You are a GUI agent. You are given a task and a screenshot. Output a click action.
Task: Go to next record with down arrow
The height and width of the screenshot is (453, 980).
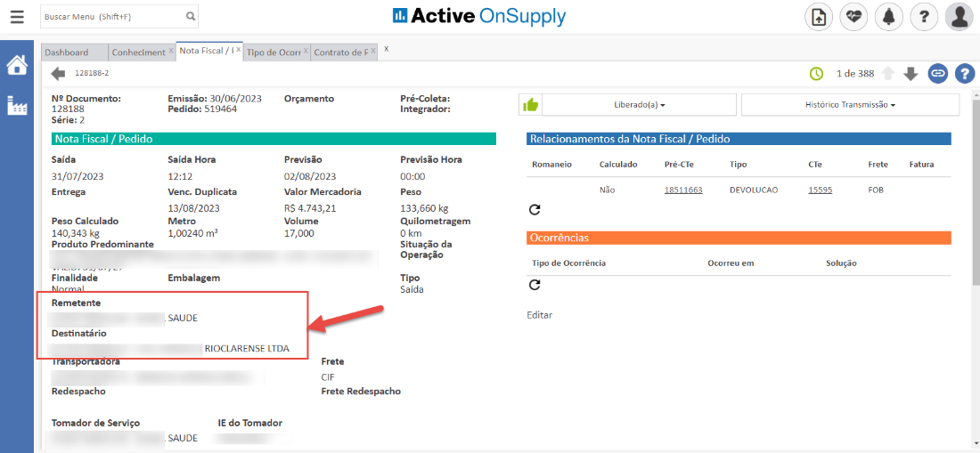point(911,74)
